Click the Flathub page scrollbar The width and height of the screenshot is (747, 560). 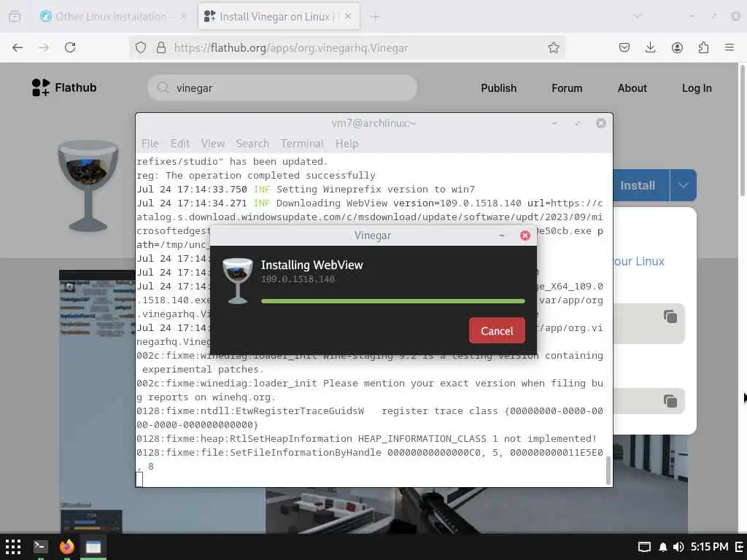coord(742,131)
